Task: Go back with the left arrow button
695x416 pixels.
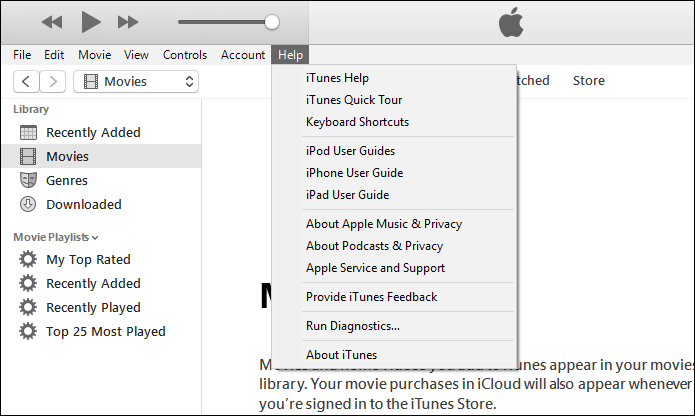Action: click(26, 82)
